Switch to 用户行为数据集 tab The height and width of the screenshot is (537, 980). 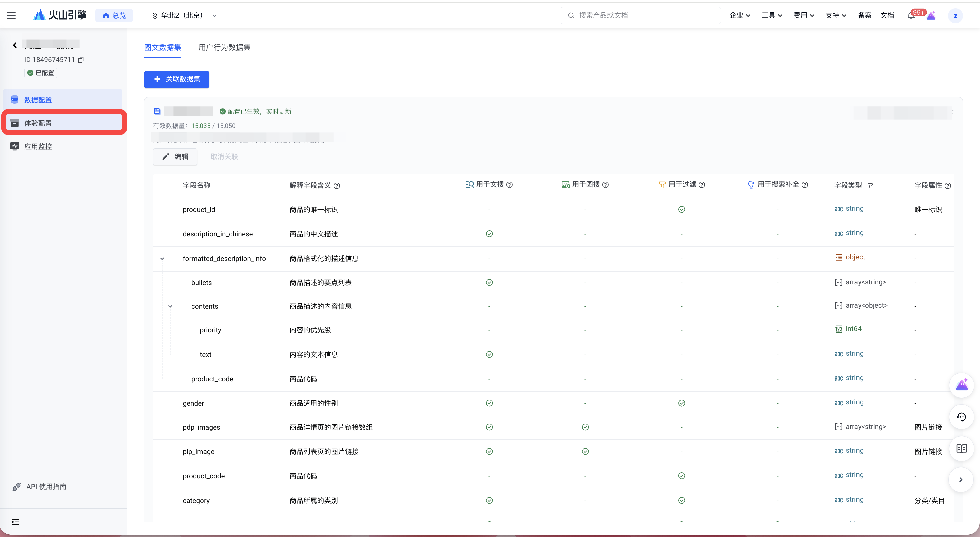point(224,47)
